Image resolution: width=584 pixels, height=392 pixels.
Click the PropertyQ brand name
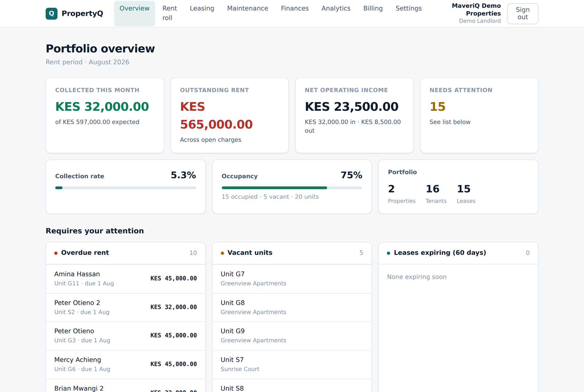click(x=82, y=13)
